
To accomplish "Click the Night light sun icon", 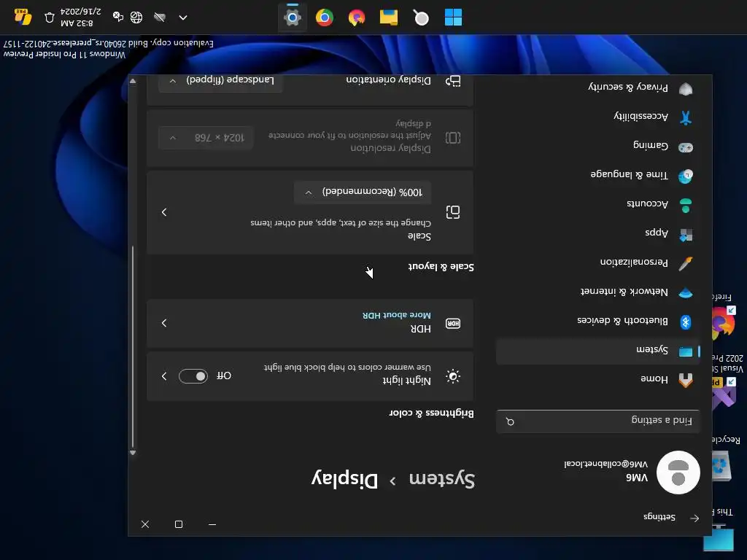I will [x=452, y=376].
